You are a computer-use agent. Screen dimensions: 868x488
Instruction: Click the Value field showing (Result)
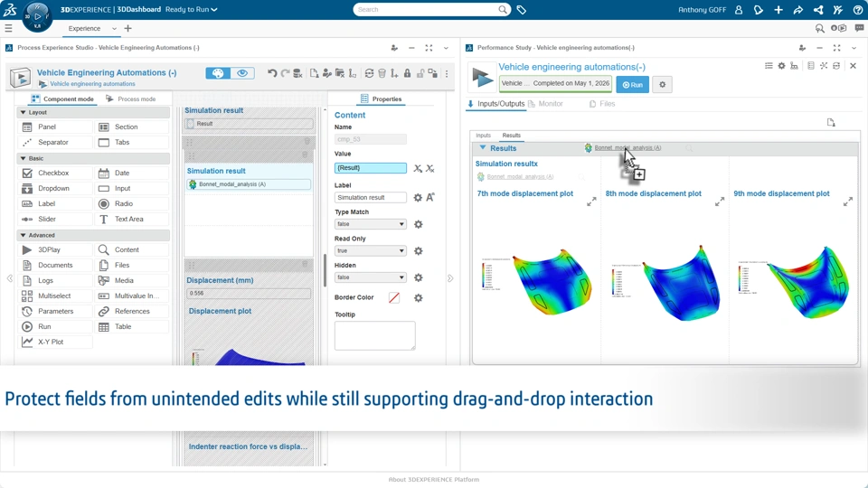371,168
